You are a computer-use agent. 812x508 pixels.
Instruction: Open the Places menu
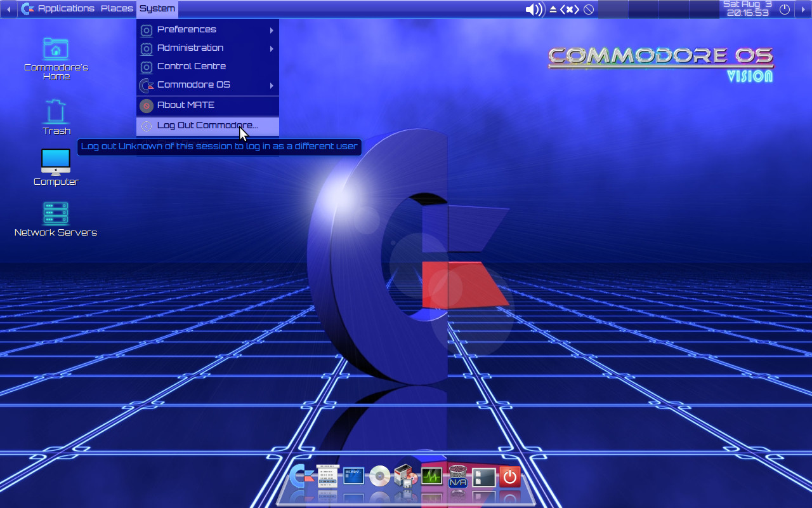pos(117,8)
